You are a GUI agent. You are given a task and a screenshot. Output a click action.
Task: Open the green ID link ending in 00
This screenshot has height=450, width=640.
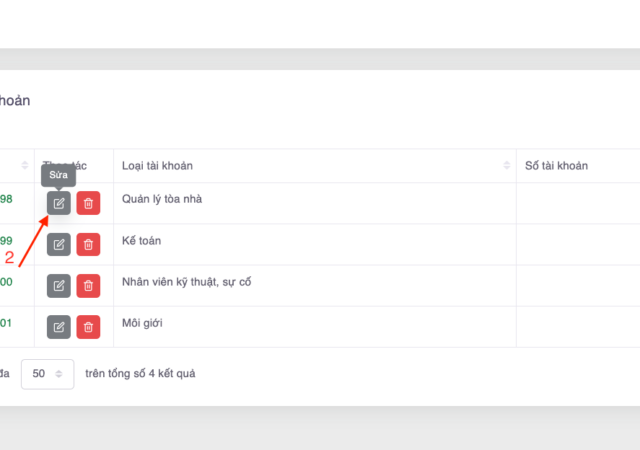(x=6, y=282)
